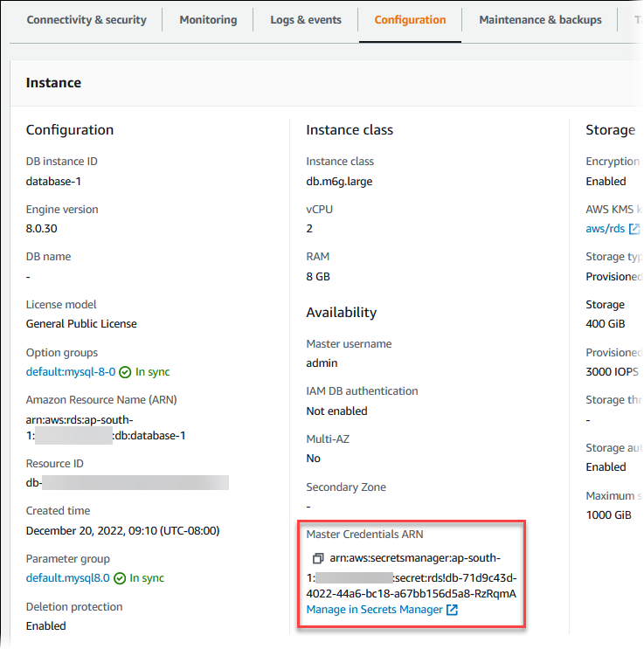Click the Amazon Resource Name ARN value

click(105, 427)
